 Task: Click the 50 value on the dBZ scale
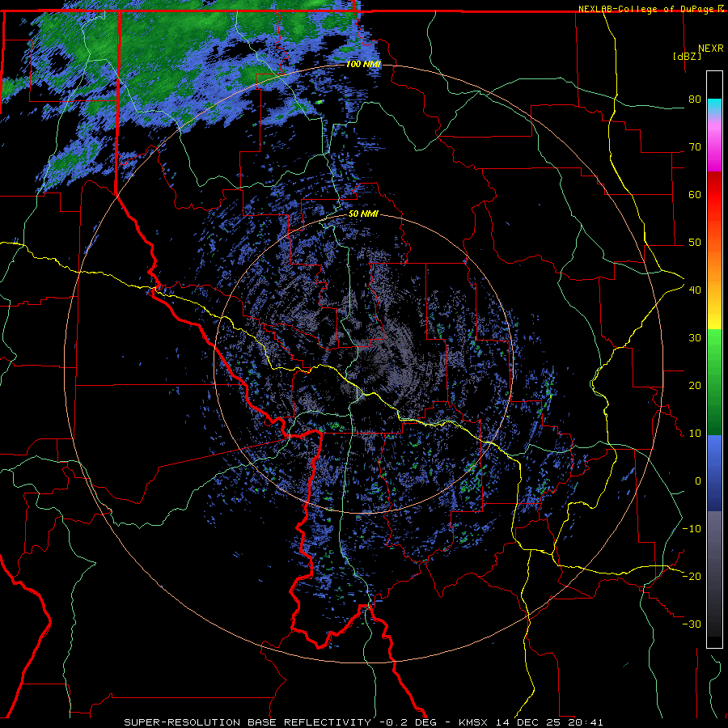pos(695,243)
